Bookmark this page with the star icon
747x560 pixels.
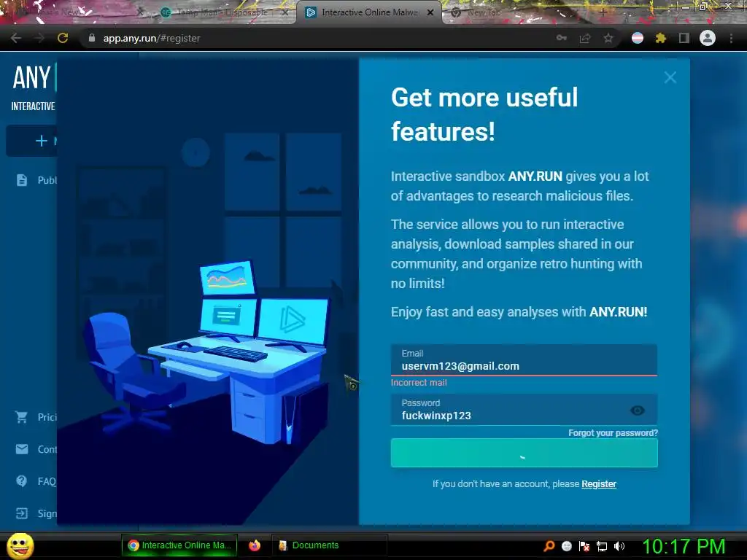(x=608, y=38)
